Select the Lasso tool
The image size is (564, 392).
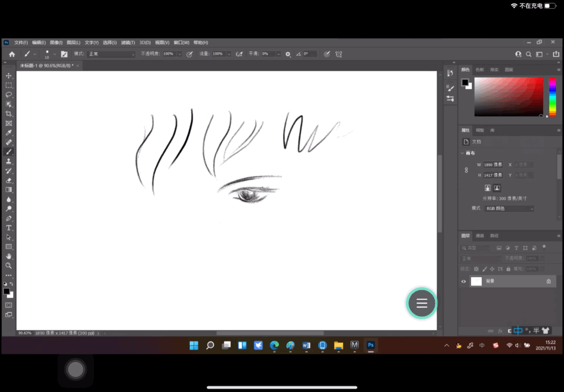[x=9, y=95]
